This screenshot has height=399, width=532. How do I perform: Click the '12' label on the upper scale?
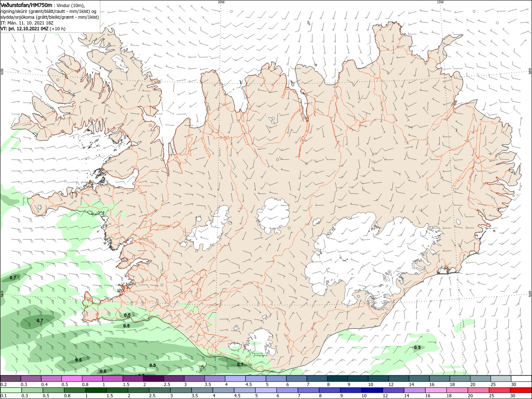pos(390,384)
